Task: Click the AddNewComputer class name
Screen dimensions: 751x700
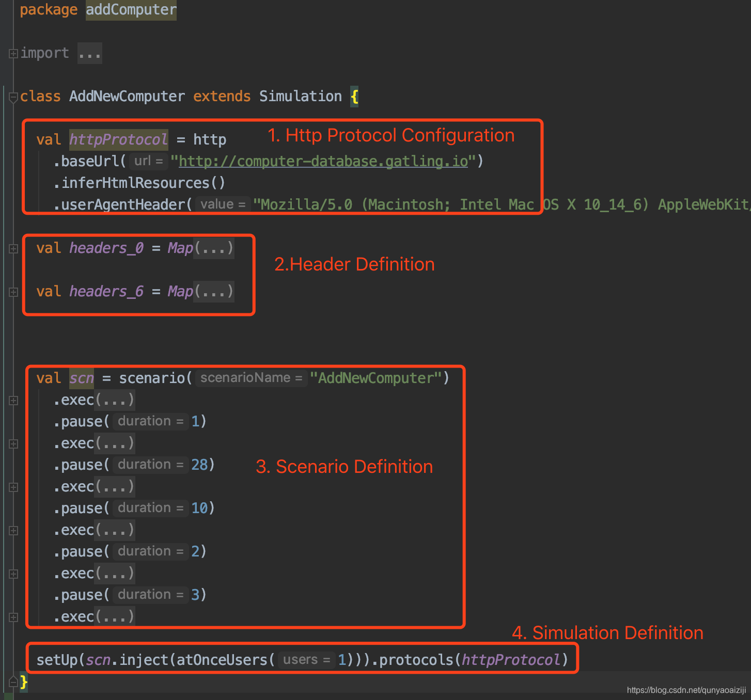Action: (x=127, y=97)
